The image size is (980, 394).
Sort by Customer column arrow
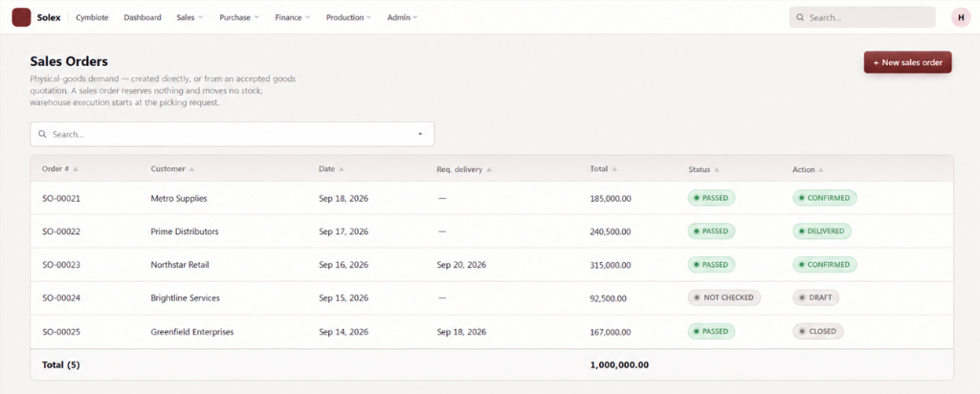pyautogui.click(x=191, y=169)
